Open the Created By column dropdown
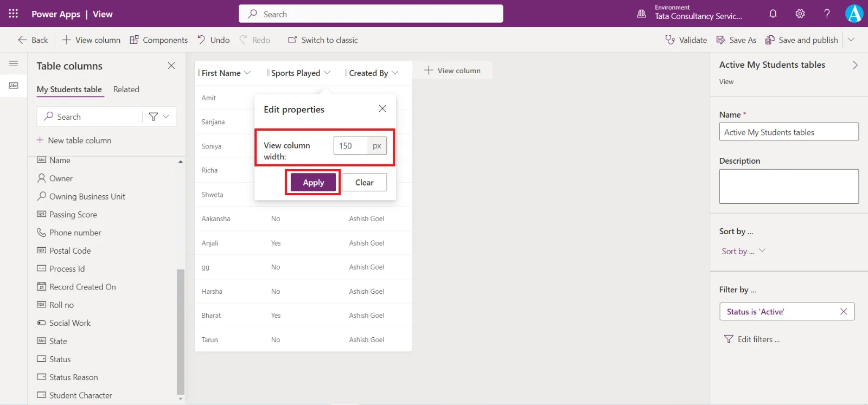Image resolution: width=868 pixels, height=405 pixels. click(x=395, y=73)
